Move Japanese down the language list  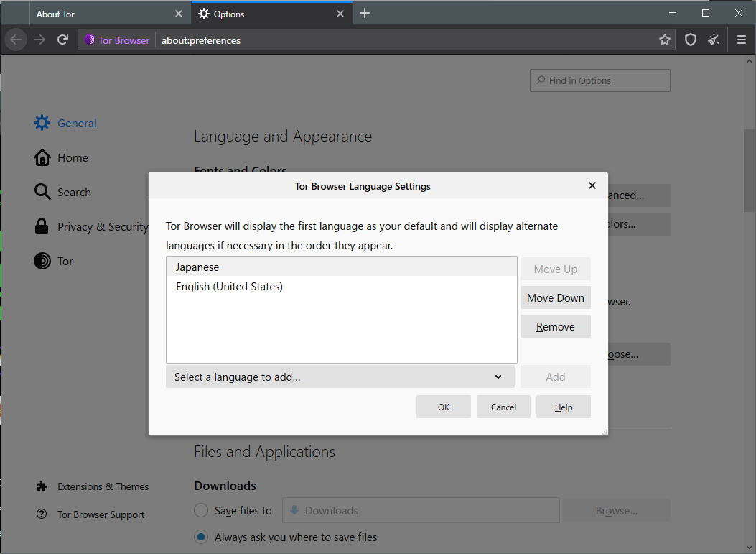tap(555, 297)
